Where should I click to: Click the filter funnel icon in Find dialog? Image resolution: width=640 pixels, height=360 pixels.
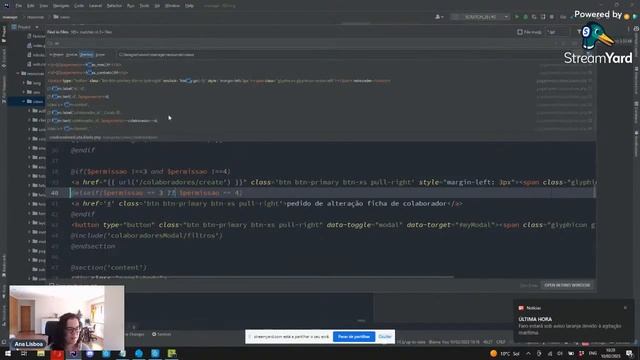(579, 32)
